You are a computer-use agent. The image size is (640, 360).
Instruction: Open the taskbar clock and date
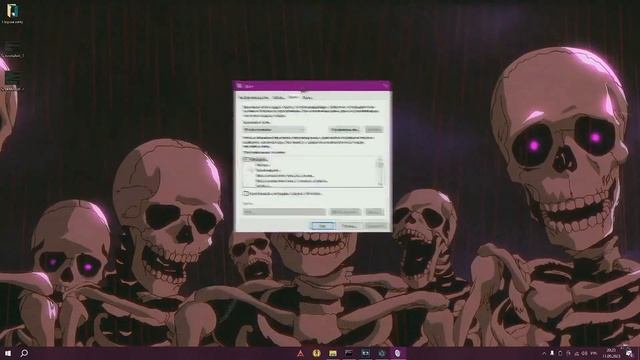coord(611,353)
